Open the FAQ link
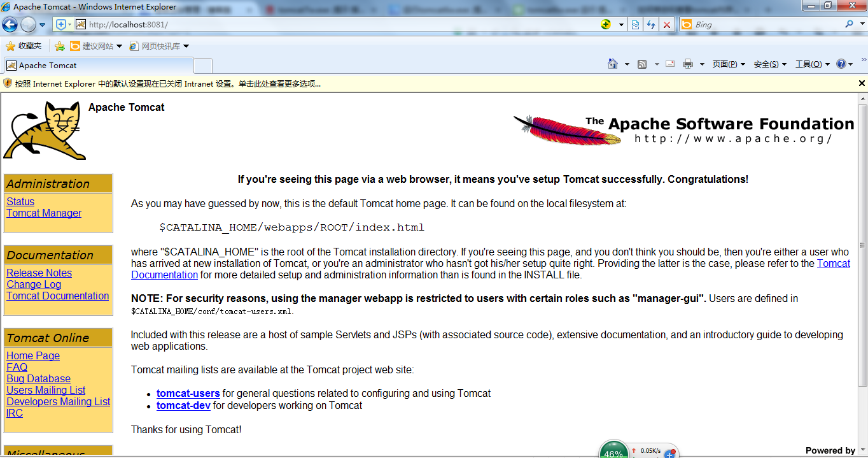 [17, 367]
